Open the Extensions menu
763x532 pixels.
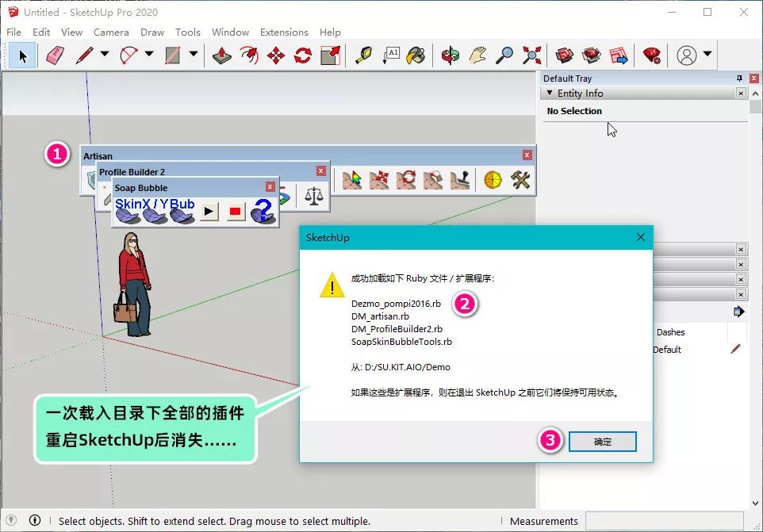click(x=284, y=33)
